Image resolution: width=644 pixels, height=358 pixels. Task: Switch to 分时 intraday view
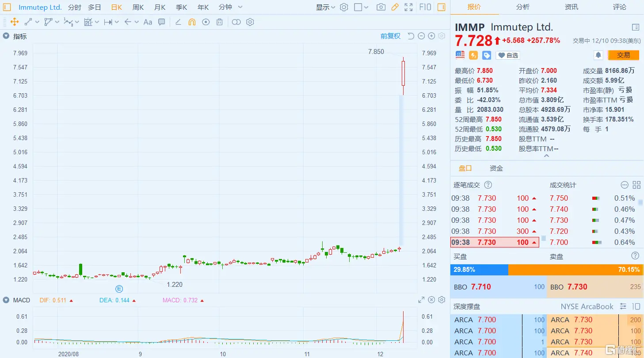[x=75, y=7]
